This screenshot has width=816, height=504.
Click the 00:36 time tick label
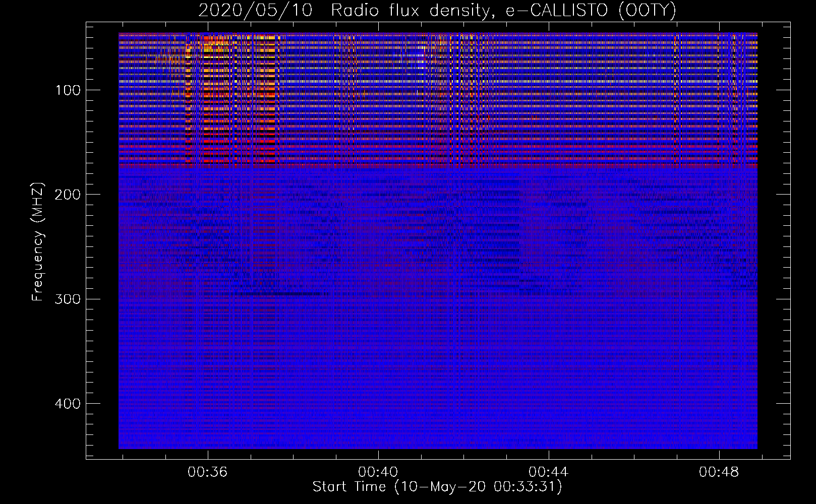click(208, 472)
